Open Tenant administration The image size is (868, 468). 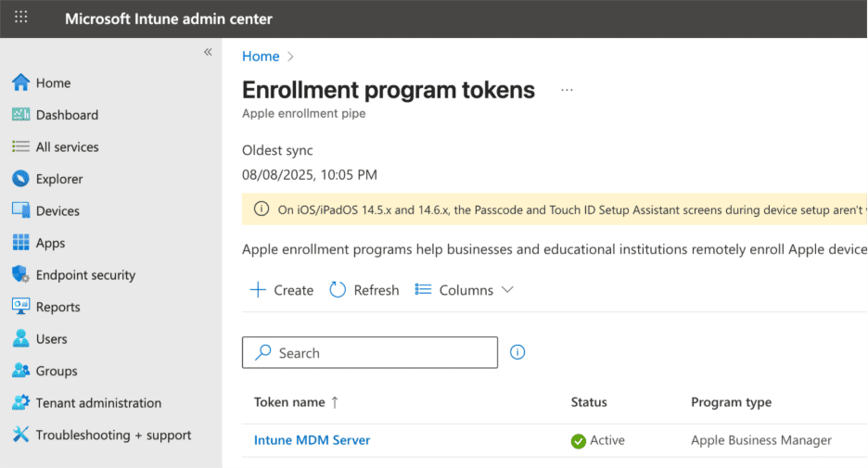click(x=98, y=403)
